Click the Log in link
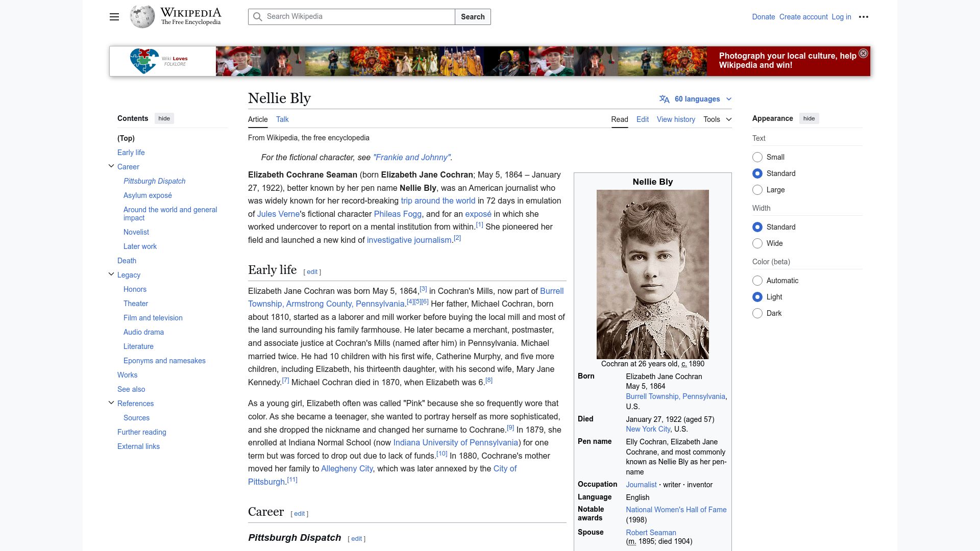The height and width of the screenshot is (551, 980). point(841,17)
